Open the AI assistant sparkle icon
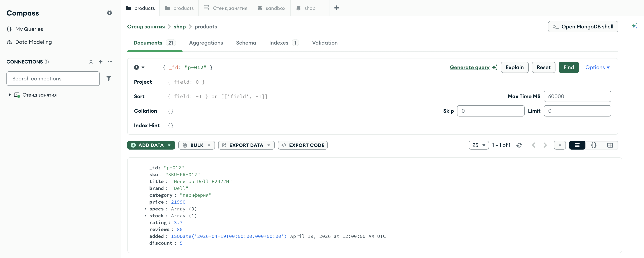This screenshot has height=258, width=644. [x=634, y=26]
